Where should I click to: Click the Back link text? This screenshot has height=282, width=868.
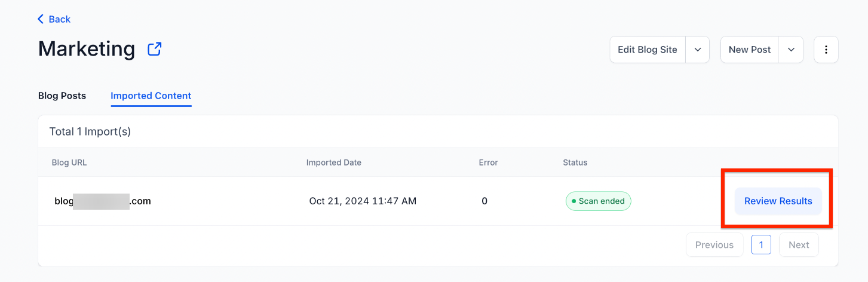60,19
